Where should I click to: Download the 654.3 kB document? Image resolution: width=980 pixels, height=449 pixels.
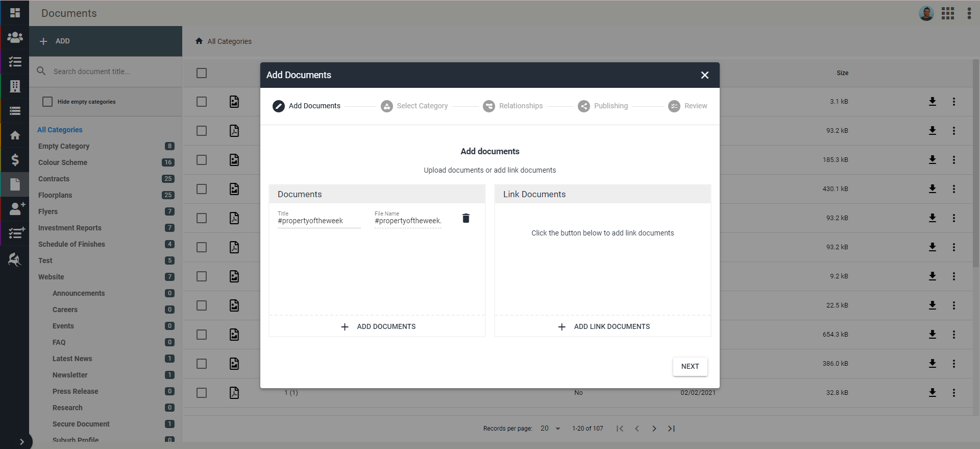point(933,335)
